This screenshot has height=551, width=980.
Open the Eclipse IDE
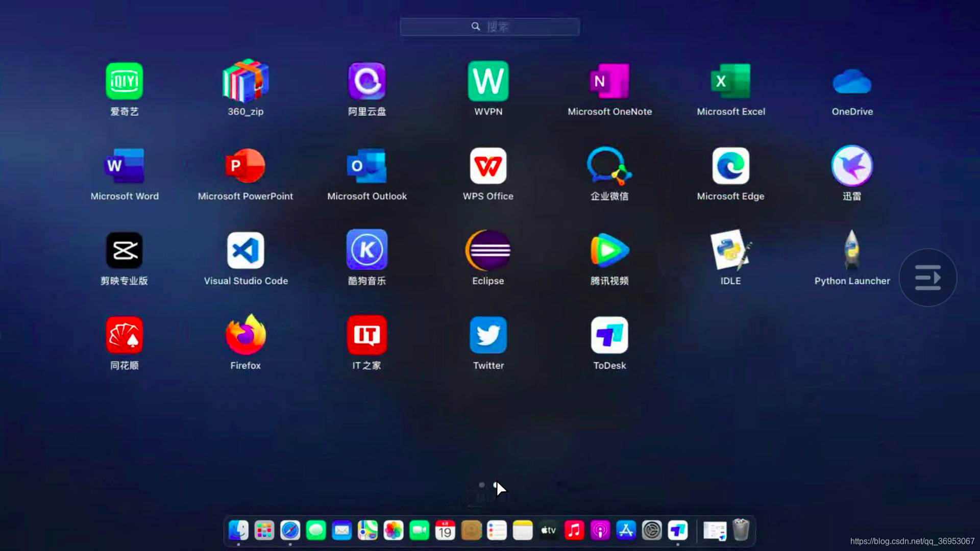tap(488, 251)
